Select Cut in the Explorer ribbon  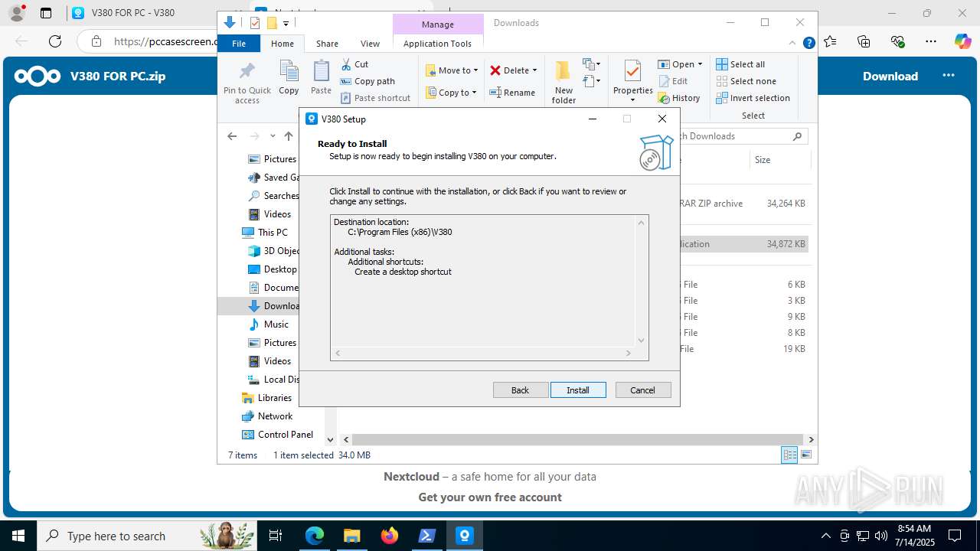pyautogui.click(x=354, y=64)
